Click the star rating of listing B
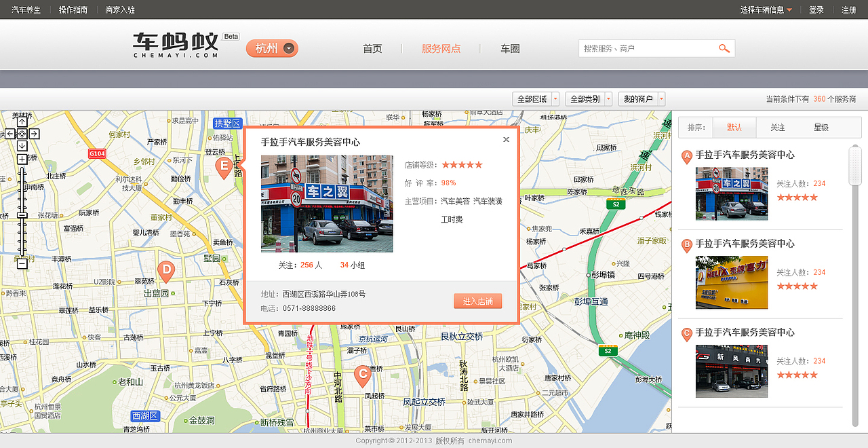The height and width of the screenshot is (448, 868). click(x=797, y=286)
